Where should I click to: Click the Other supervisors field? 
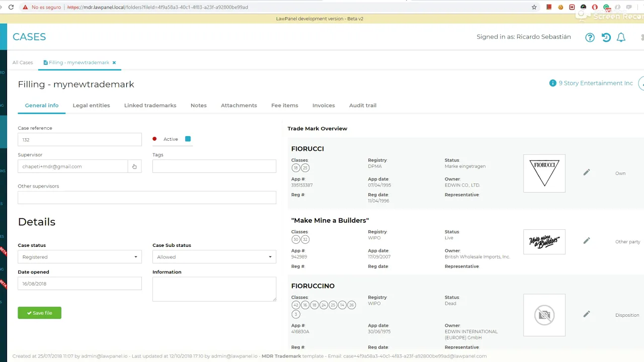point(147,198)
